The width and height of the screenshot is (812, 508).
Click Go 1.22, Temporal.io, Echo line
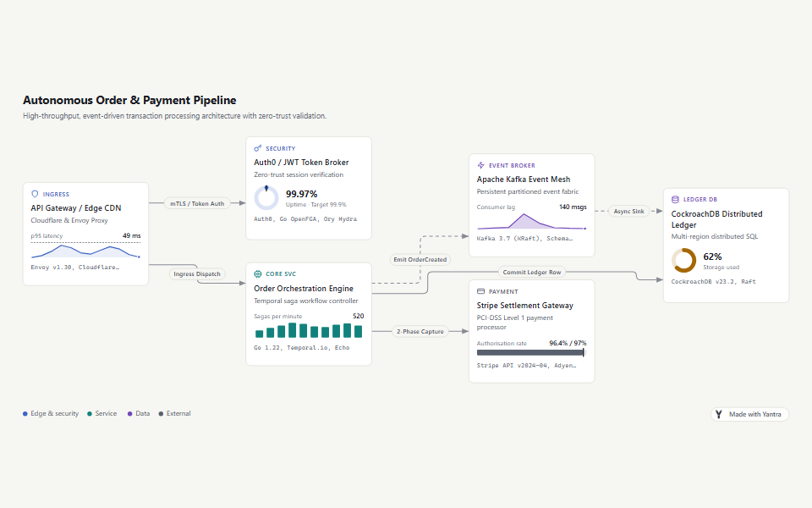(x=301, y=348)
